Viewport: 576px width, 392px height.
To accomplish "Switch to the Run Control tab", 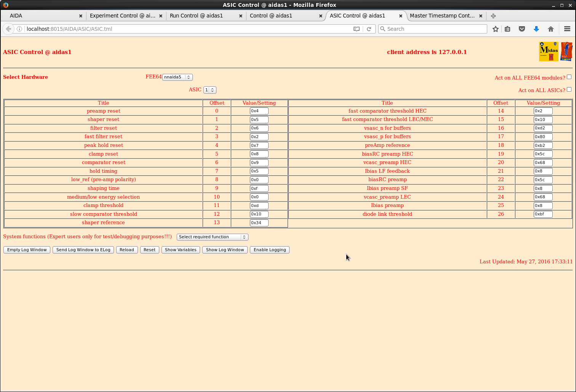I will coord(205,16).
